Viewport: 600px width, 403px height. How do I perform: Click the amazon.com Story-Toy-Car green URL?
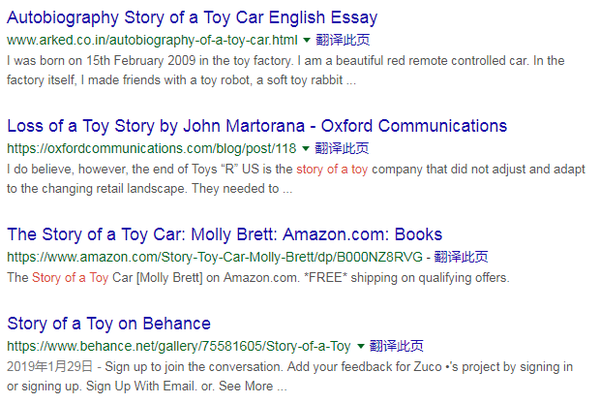(x=215, y=257)
